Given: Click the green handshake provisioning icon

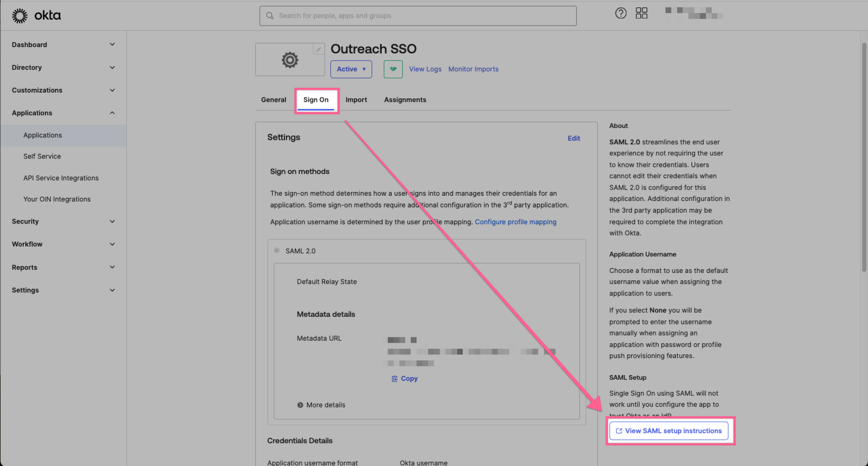Looking at the screenshot, I should coord(393,69).
